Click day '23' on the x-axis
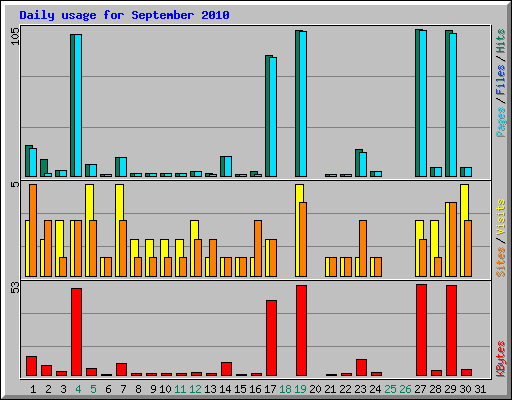Screen dimensions: 512x400 (361, 389)
